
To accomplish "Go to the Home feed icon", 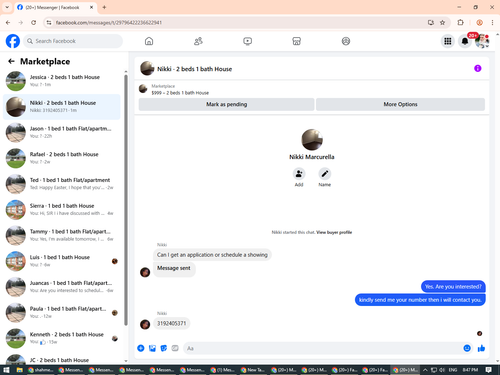I will coord(149,41).
